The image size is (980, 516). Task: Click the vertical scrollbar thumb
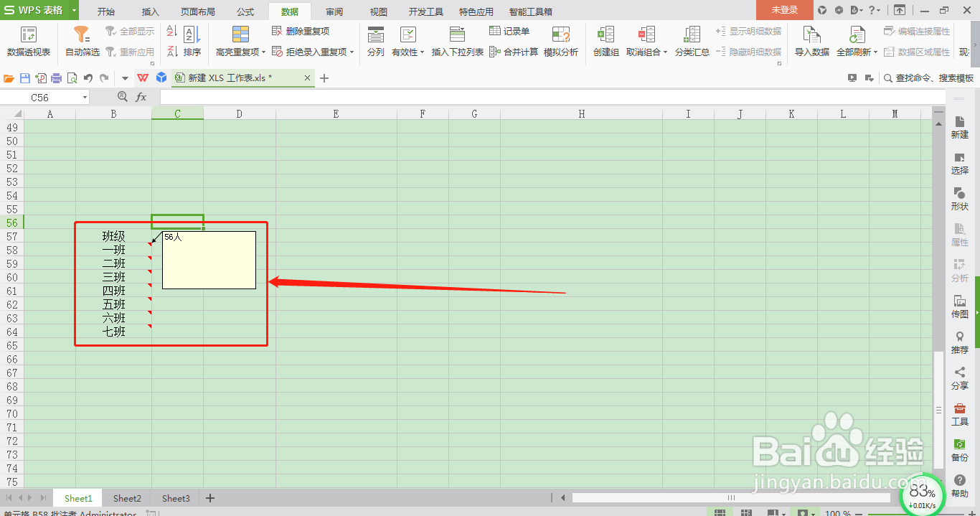click(x=938, y=410)
